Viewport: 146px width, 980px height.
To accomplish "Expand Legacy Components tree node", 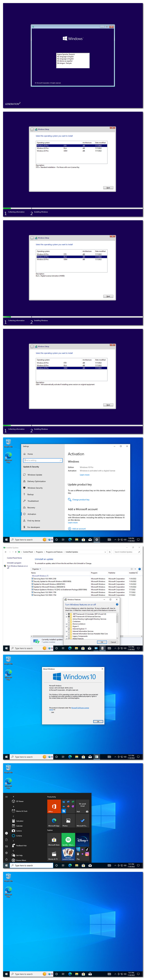I will [x=66, y=636].
